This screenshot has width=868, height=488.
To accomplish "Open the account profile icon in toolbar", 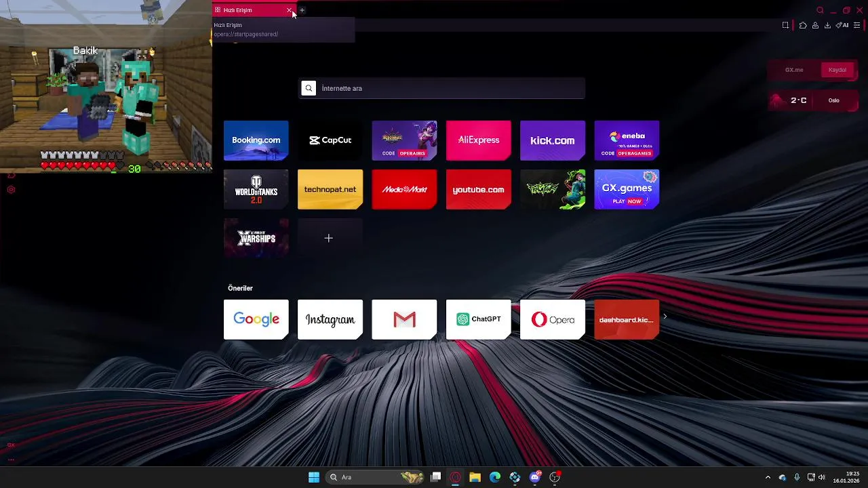I will coord(815,25).
